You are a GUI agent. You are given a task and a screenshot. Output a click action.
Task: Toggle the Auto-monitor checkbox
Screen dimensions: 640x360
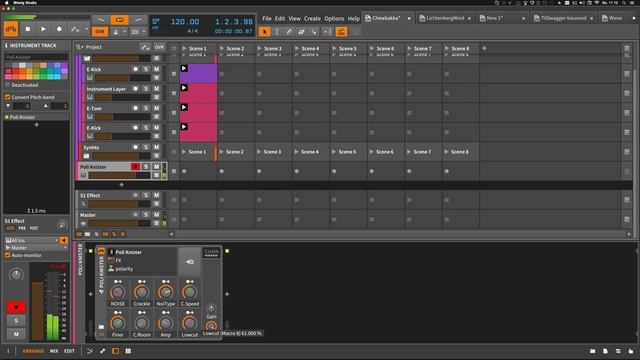tap(7, 255)
